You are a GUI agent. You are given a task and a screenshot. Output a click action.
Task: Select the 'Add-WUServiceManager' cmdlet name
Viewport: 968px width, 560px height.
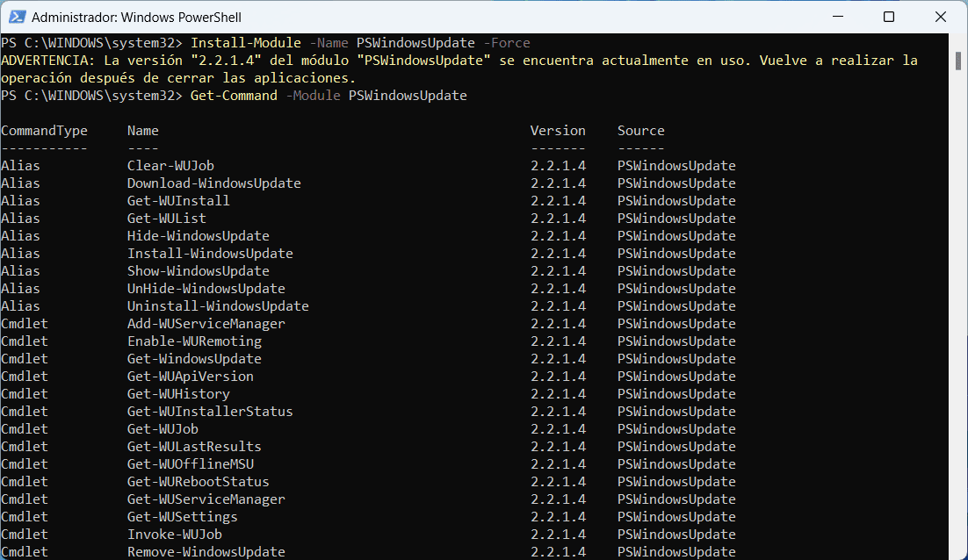[x=206, y=324]
